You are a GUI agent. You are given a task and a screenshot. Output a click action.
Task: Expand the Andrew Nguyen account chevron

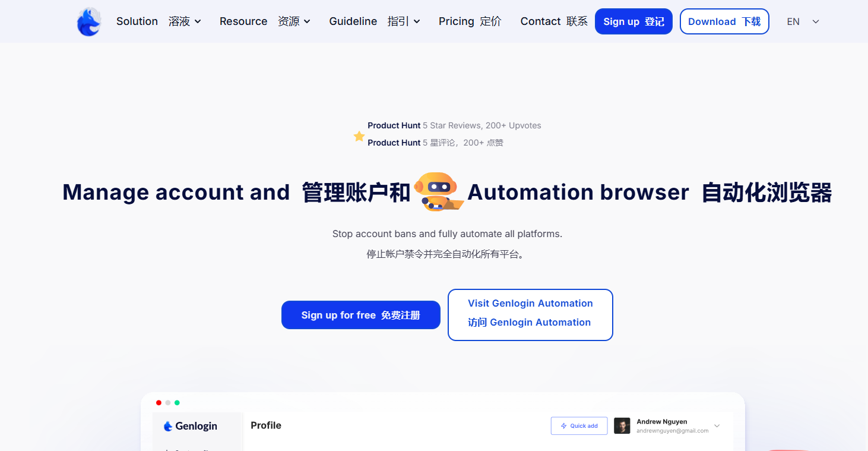[717, 426]
